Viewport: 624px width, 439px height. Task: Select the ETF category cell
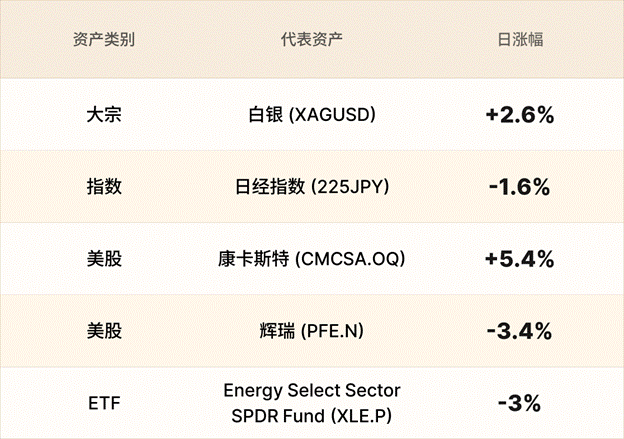[104, 404]
